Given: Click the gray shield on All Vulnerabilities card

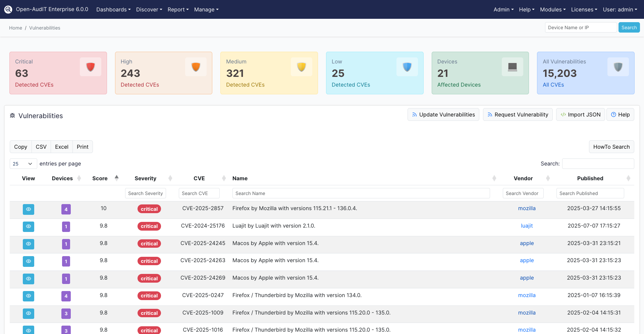Looking at the screenshot, I should point(618,67).
